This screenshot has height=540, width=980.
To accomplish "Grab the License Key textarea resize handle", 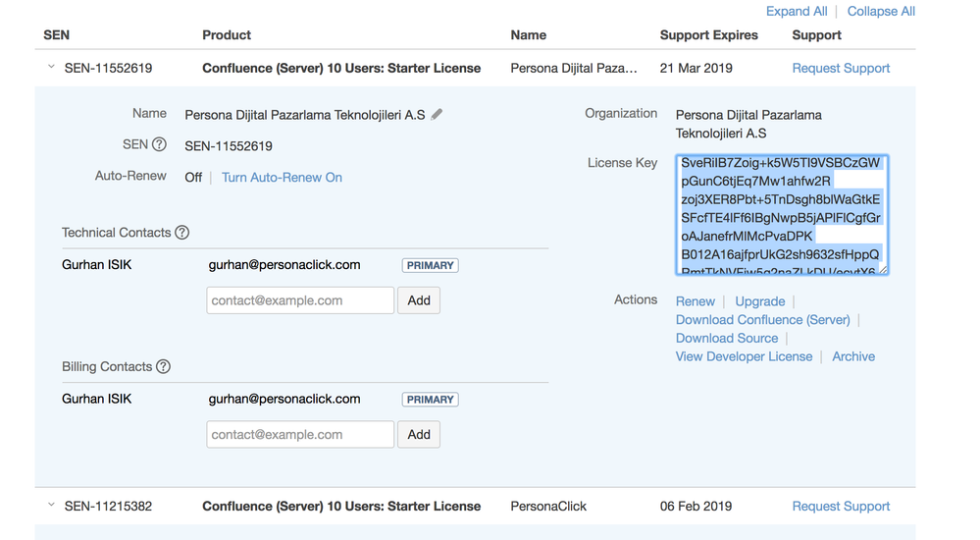I will click(883, 269).
